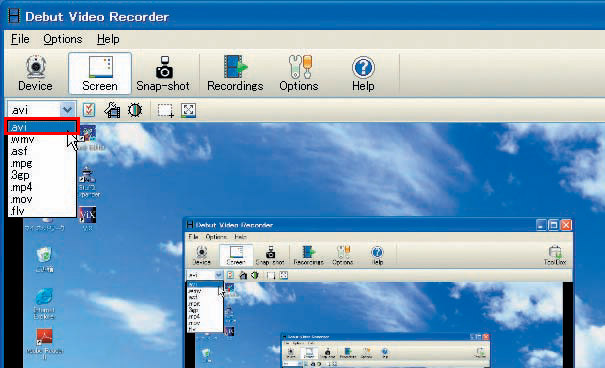The image size is (605, 368).
Task: Choose the dashed rectangle selection icon
Action: tap(165, 110)
